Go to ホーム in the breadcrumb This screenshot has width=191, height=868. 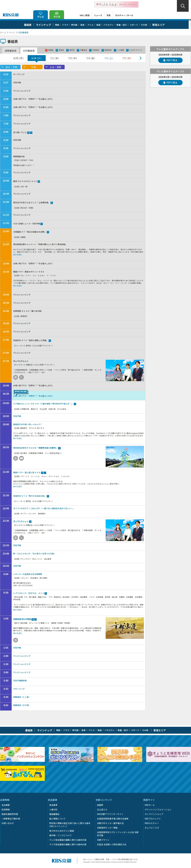pos(3,33)
